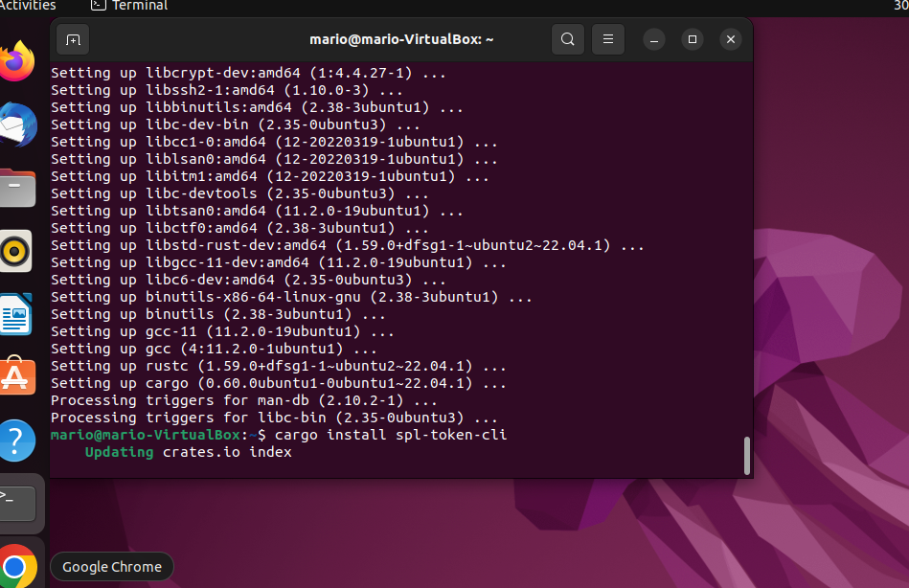This screenshot has width=909, height=588.
Task: Select the Terminal icon in dock
Action: point(17,503)
